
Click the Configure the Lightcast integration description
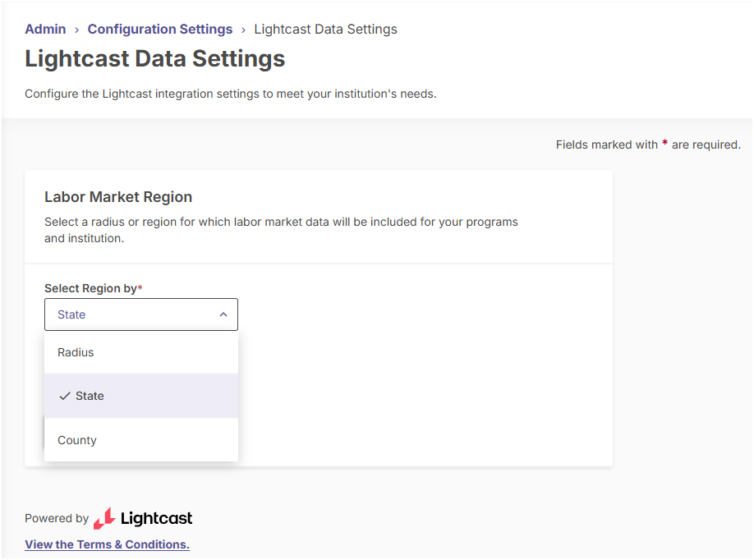point(230,94)
